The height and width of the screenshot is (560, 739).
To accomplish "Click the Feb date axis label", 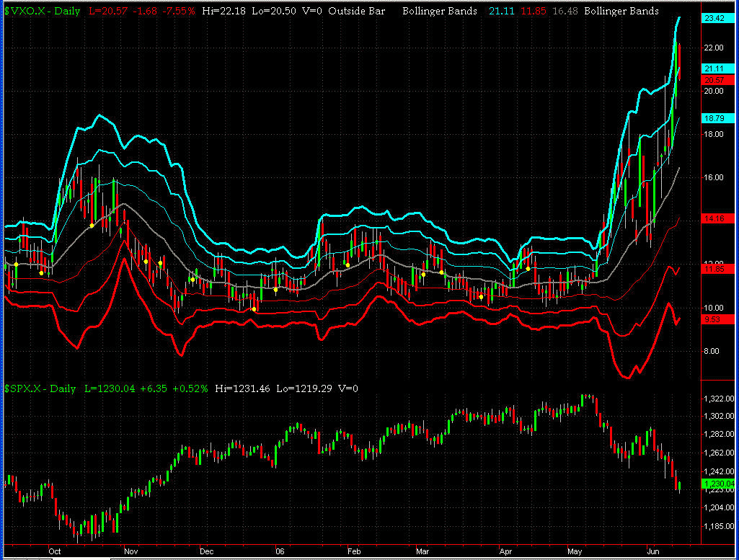I will click(354, 551).
